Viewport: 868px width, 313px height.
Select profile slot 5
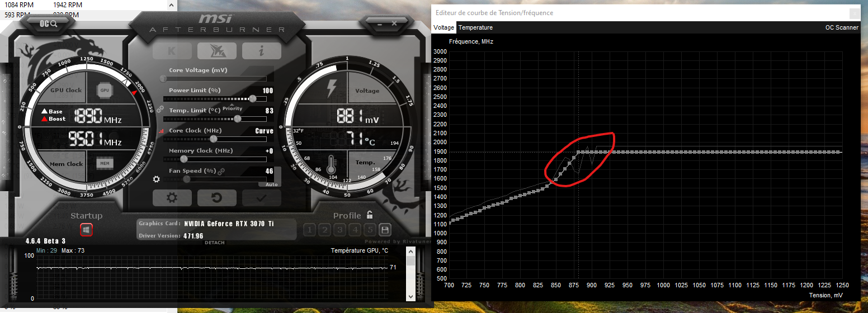click(x=370, y=229)
